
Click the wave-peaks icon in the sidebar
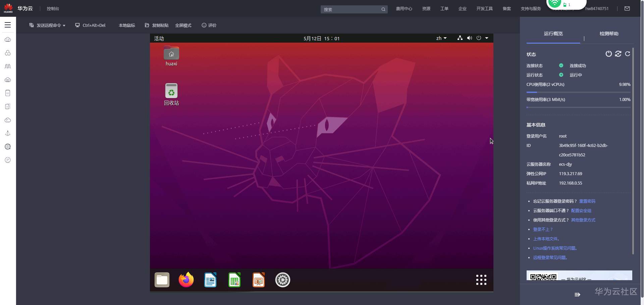[x=8, y=66]
